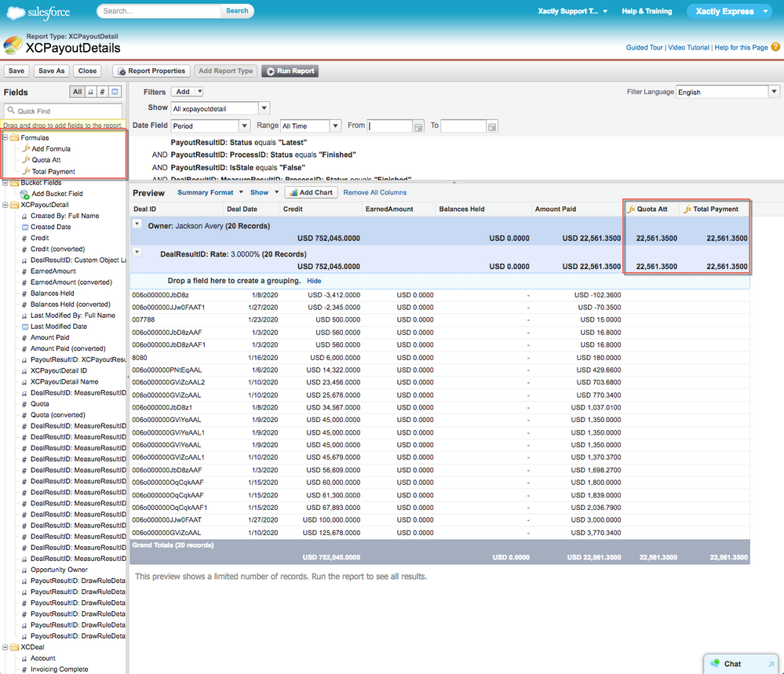
Task: Click the header Search button
Action: tap(237, 11)
